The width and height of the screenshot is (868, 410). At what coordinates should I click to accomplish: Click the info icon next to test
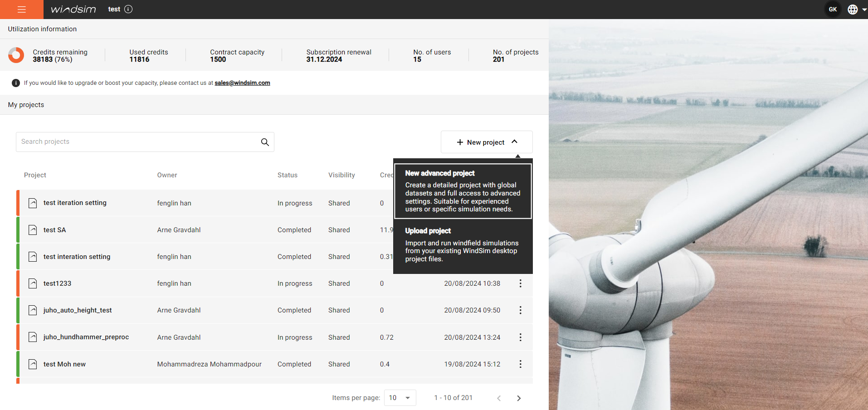tap(128, 9)
